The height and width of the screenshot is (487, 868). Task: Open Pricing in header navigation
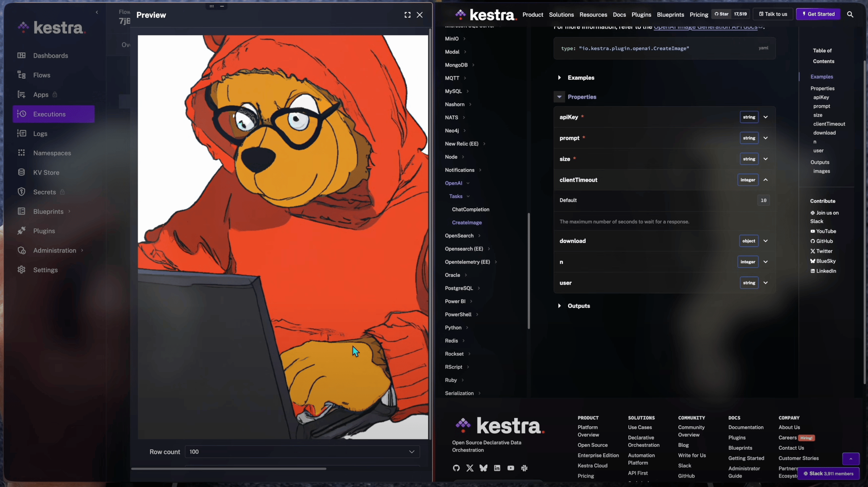(x=699, y=15)
